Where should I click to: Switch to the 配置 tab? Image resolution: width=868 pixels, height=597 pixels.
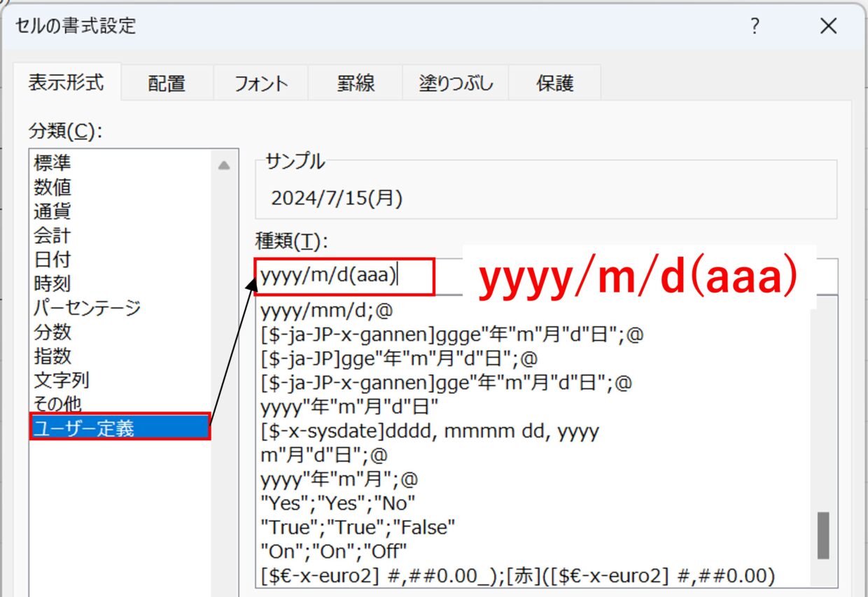click(167, 84)
